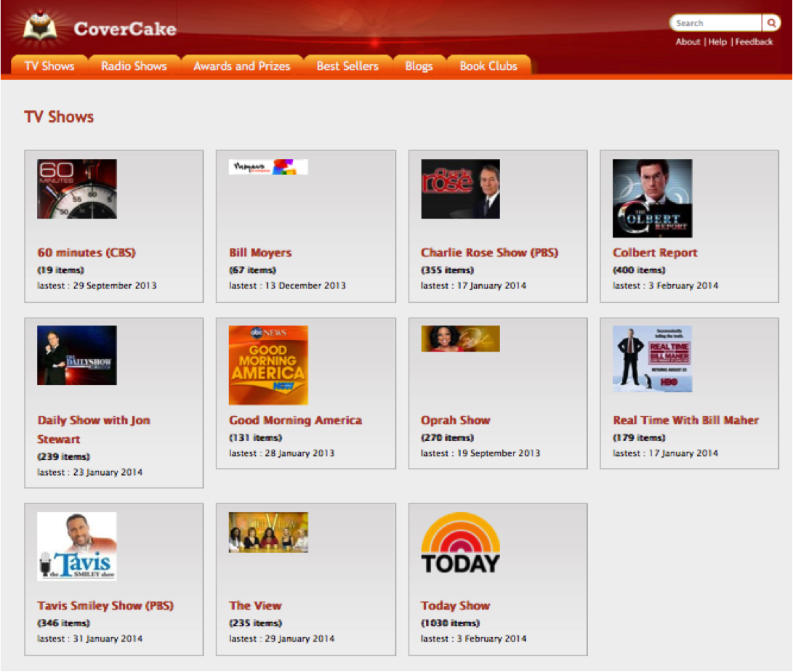This screenshot has height=672, width=793.
Task: Open the Oprah Show title link
Action: click(455, 420)
